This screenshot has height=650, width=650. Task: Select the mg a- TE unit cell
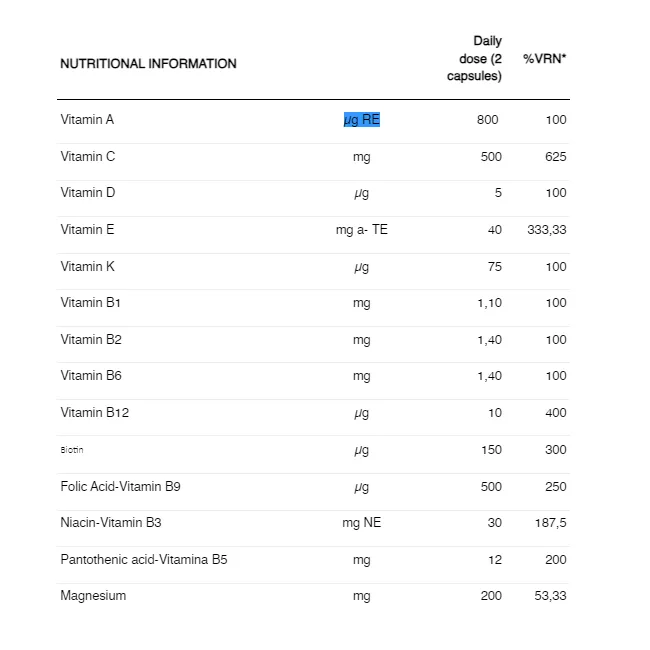(361, 230)
